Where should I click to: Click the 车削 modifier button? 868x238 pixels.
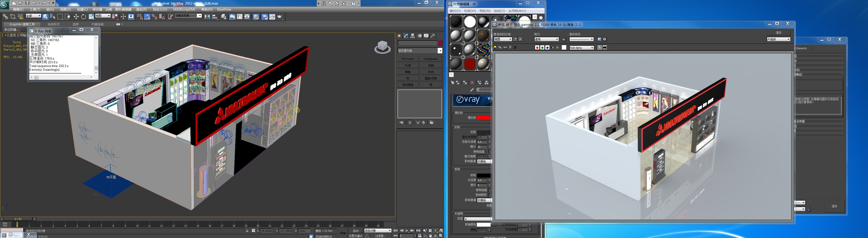431,65
